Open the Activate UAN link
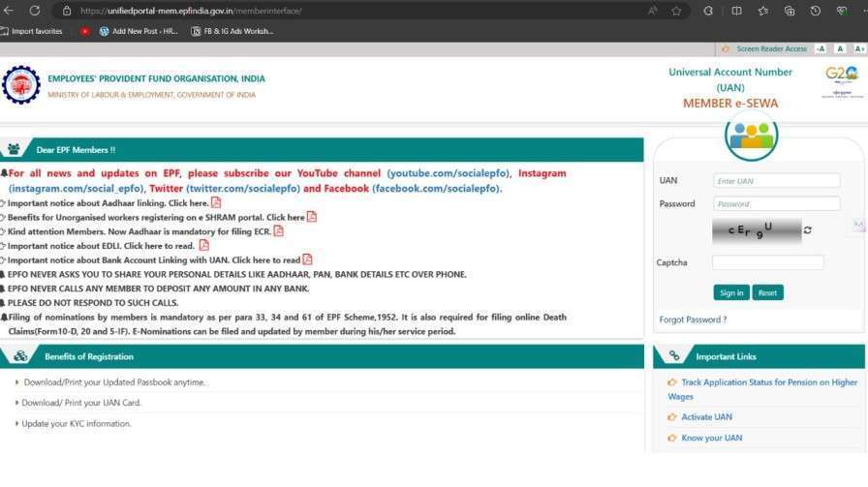The width and height of the screenshot is (868, 487). pos(706,416)
